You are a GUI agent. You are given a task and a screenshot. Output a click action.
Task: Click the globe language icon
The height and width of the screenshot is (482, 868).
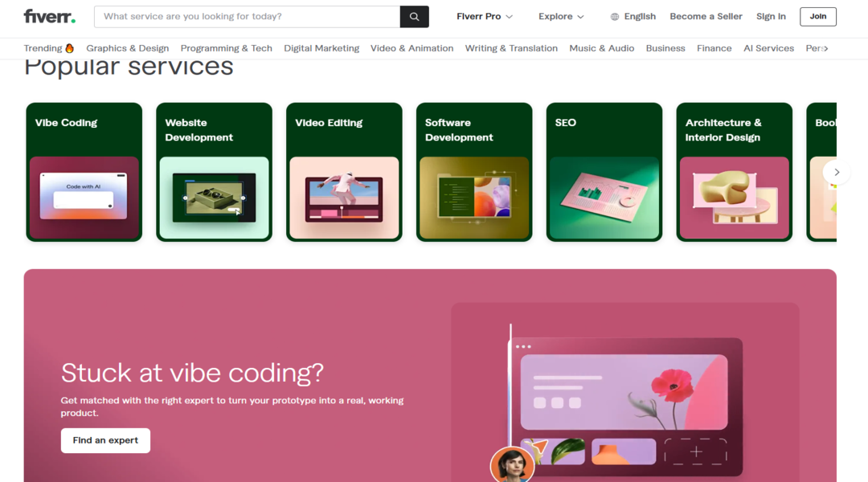[x=615, y=17]
